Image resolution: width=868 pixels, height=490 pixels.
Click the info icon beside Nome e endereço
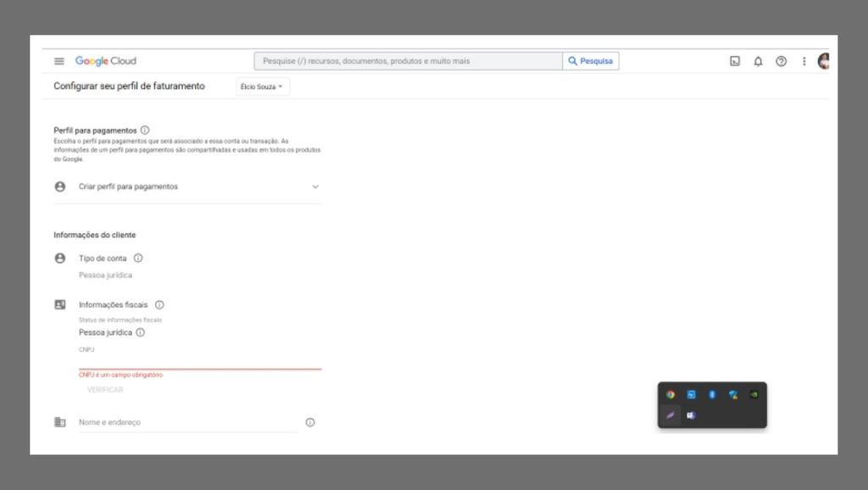(x=310, y=422)
